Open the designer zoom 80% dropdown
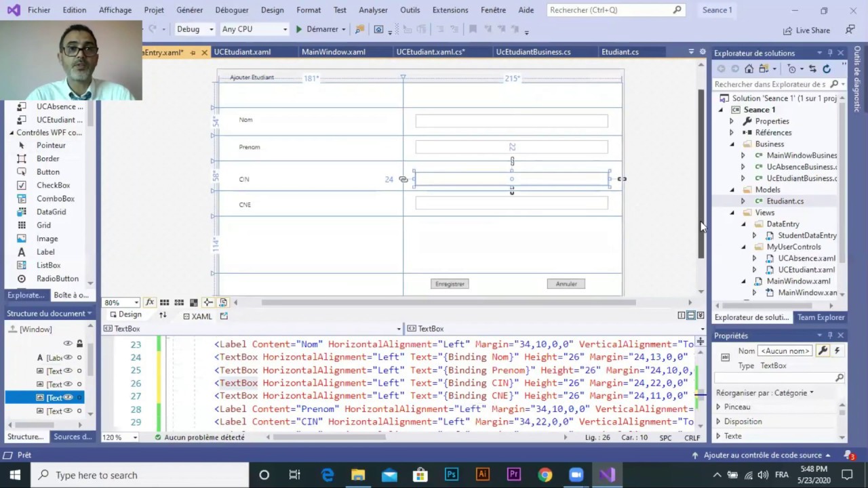This screenshot has height=488, width=868. pyautogui.click(x=121, y=302)
